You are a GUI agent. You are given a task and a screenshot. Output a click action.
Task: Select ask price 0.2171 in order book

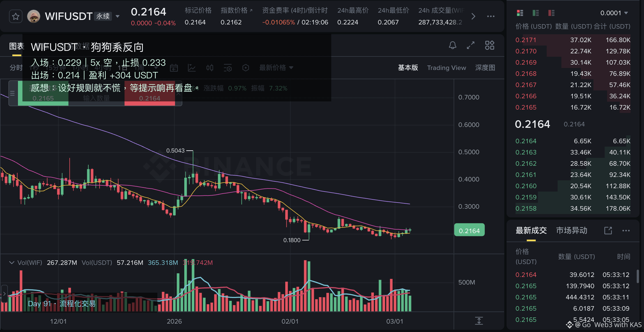[x=526, y=40]
